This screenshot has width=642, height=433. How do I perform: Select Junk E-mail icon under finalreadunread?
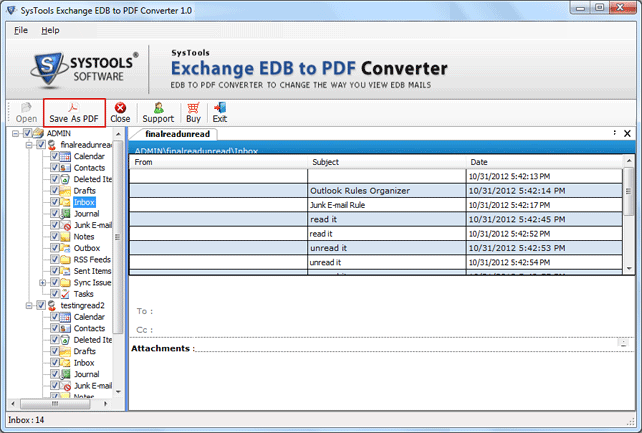tap(65, 225)
